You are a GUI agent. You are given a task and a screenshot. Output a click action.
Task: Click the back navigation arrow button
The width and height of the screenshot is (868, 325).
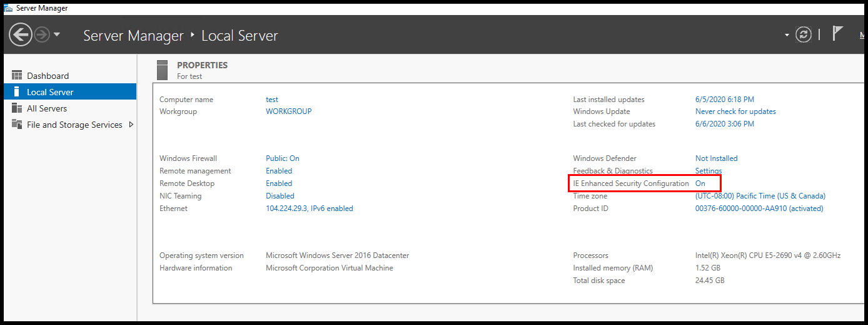pos(21,34)
